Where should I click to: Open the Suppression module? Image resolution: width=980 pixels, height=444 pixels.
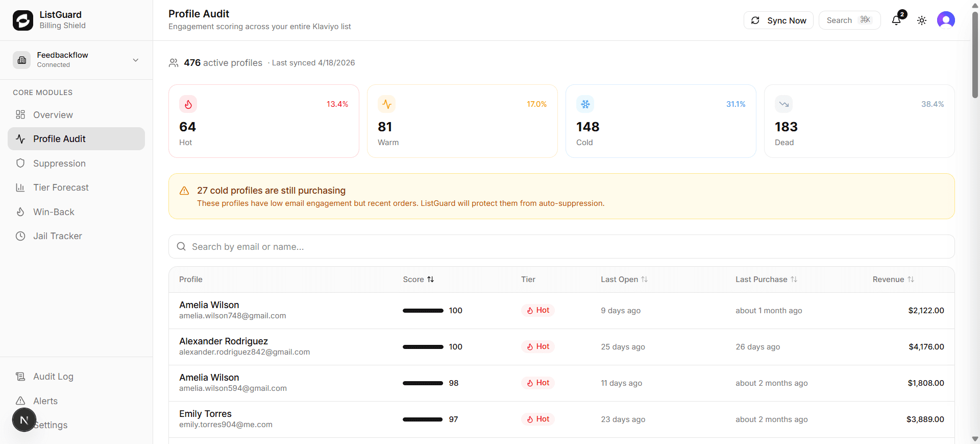coord(59,163)
